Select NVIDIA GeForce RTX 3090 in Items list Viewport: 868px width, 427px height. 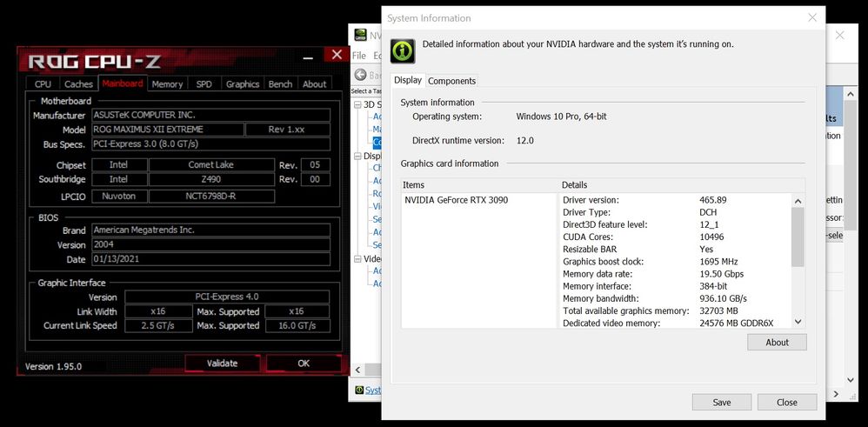(456, 200)
